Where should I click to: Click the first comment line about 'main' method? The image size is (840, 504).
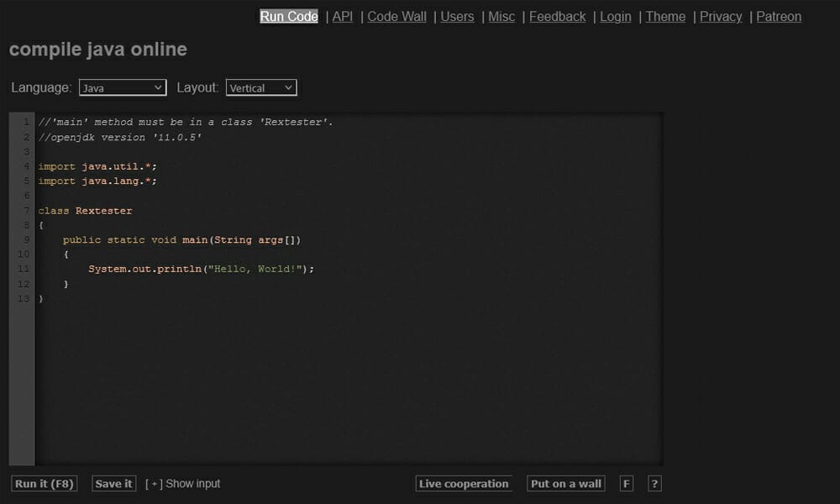tap(186, 122)
